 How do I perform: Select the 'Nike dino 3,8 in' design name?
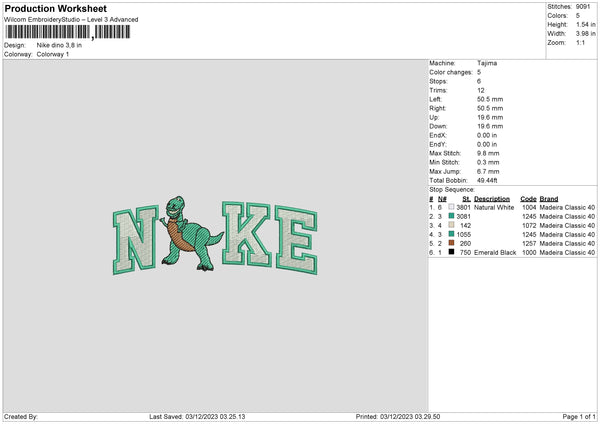[x=59, y=45]
